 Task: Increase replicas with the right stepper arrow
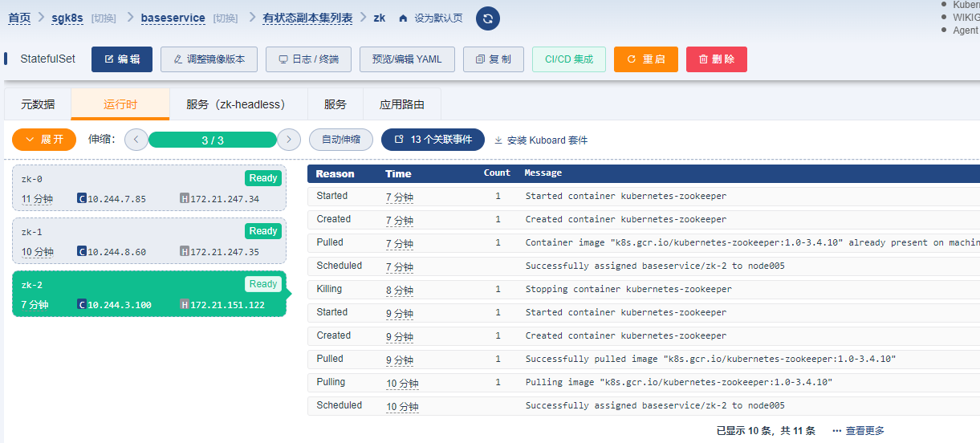coord(289,140)
